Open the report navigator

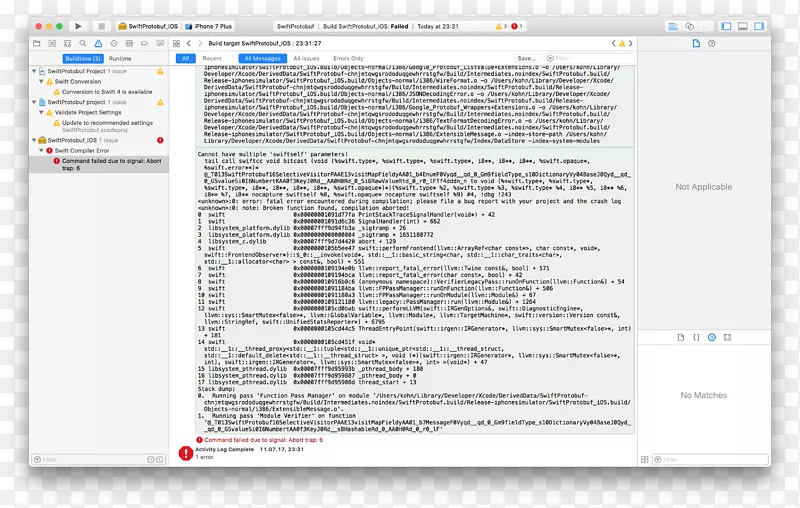pos(160,43)
